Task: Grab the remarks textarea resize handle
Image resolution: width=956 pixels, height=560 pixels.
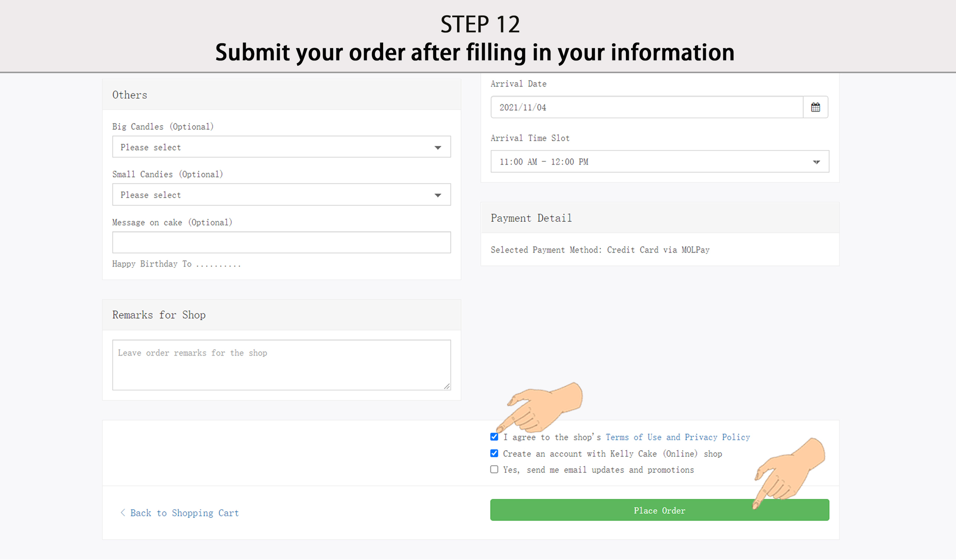Action: tap(447, 386)
